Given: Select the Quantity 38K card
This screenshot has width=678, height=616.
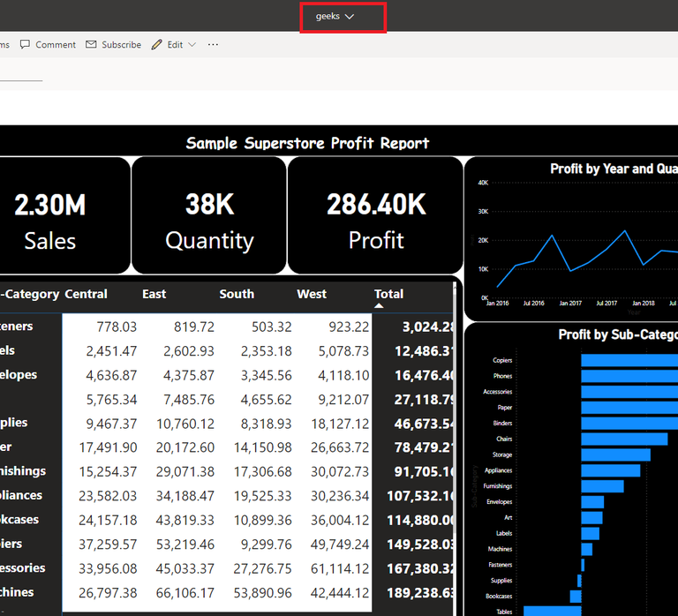Looking at the screenshot, I should click(209, 221).
